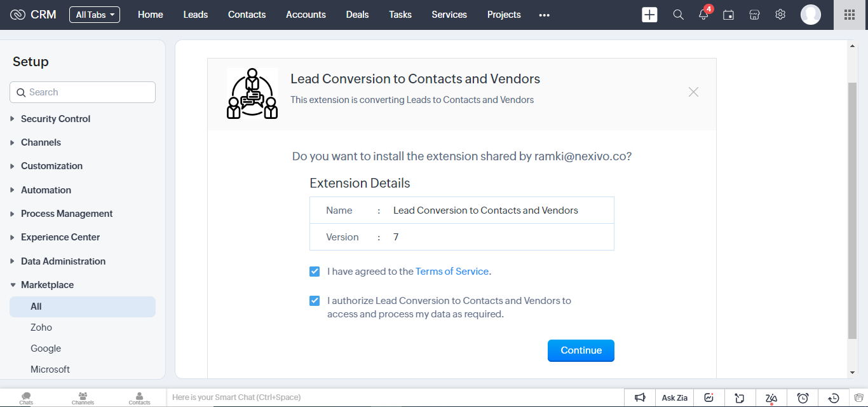
Task: Click the 'Extension Details' heading
Action: point(360,183)
